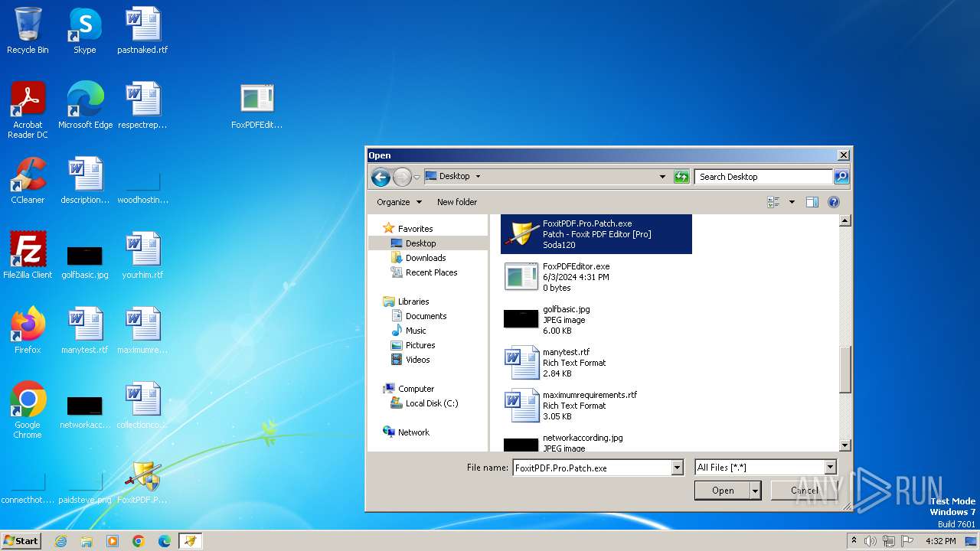Select manytest.rtf in file list
980x551 pixels.
point(596,363)
